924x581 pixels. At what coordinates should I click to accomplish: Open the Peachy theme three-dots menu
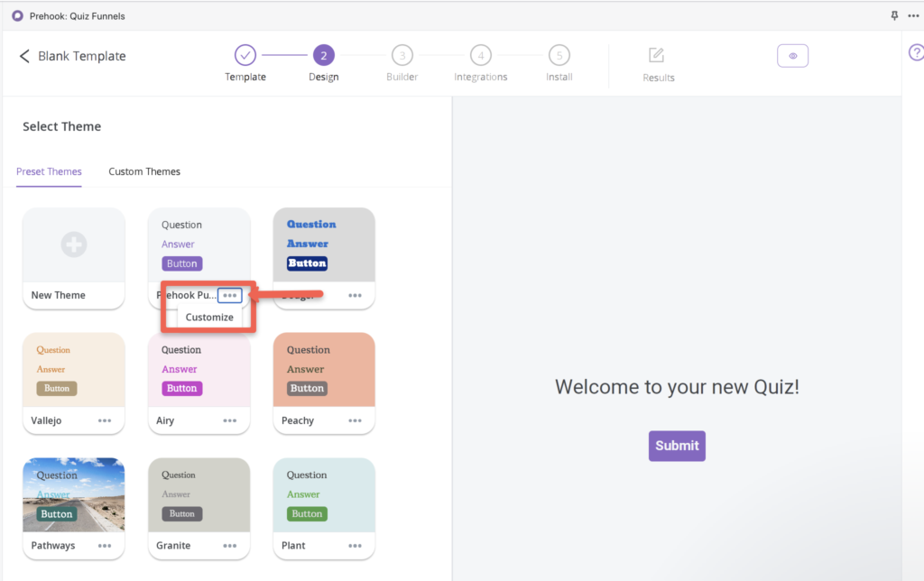[x=355, y=420]
